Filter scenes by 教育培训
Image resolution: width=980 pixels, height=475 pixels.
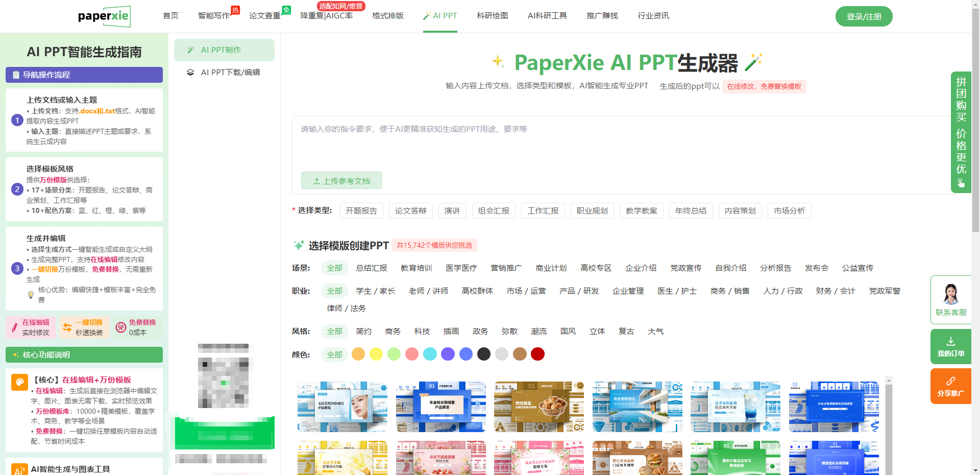point(416,268)
